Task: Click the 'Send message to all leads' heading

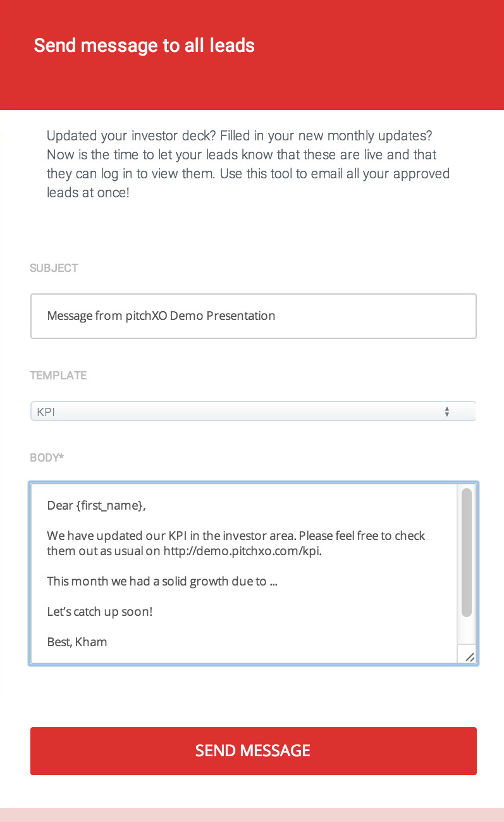Action: pos(144,46)
